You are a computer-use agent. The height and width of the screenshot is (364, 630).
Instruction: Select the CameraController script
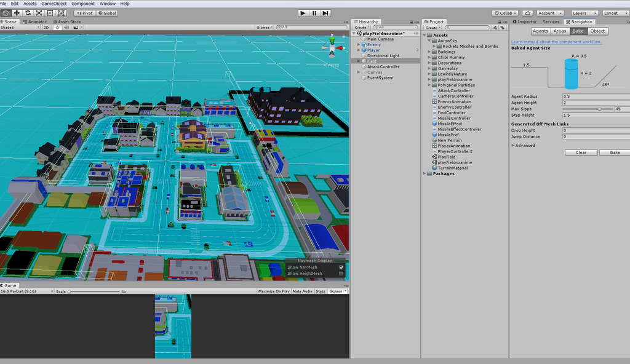455,96
